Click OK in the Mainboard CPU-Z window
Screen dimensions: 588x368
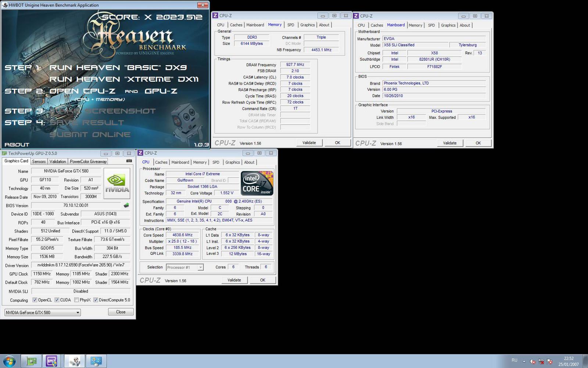pos(478,143)
